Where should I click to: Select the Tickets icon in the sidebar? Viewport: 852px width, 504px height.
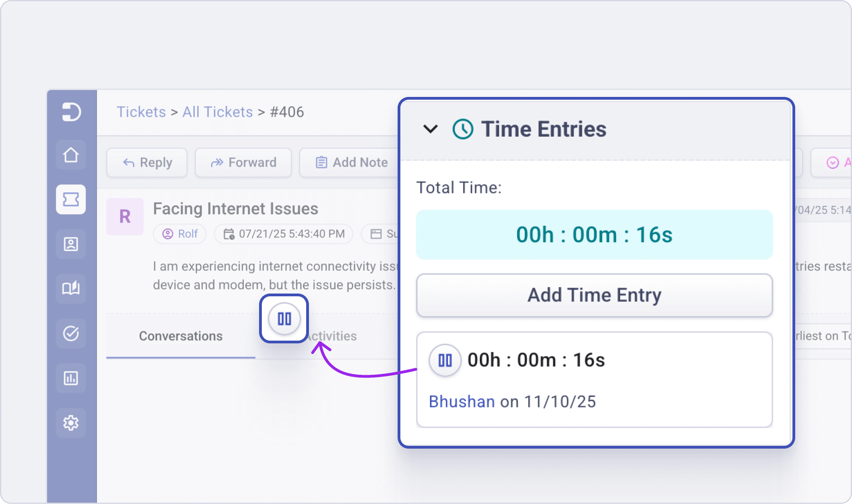71,199
